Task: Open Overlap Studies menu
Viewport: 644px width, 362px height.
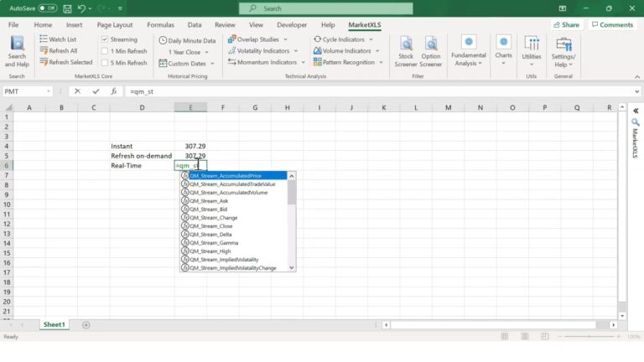Action: [257, 39]
